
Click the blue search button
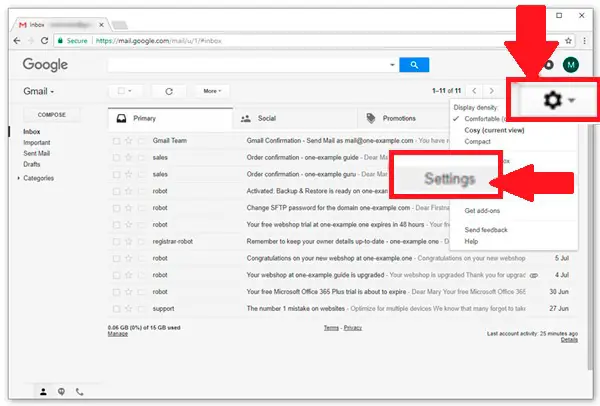tap(414, 65)
